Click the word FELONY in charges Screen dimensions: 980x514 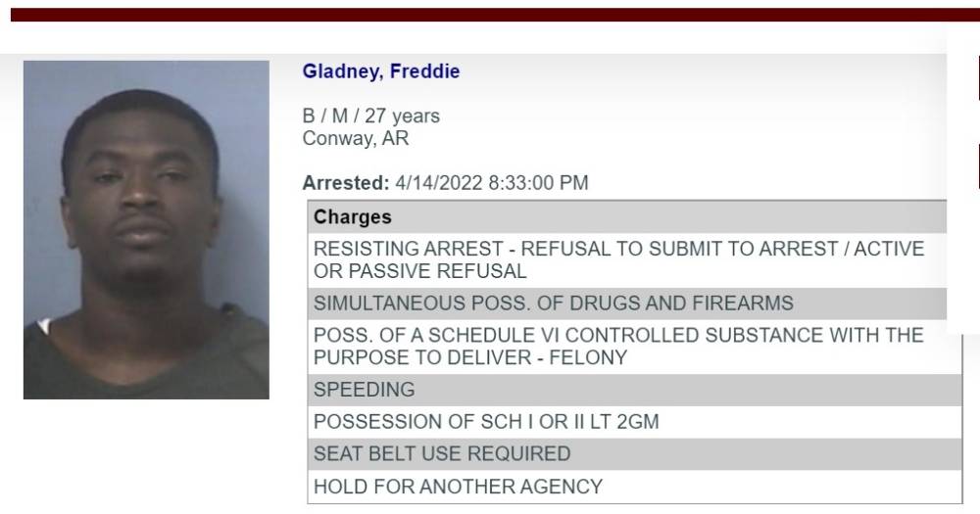(x=588, y=358)
